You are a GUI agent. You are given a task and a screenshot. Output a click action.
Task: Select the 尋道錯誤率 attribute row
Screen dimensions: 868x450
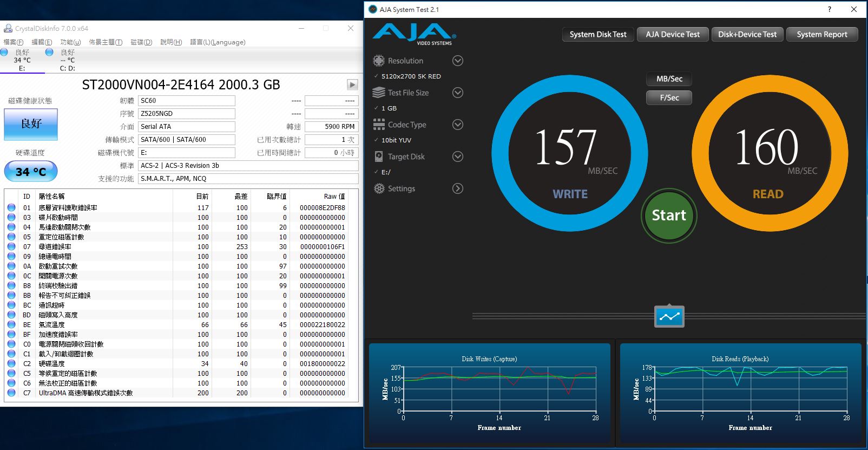[176, 246]
